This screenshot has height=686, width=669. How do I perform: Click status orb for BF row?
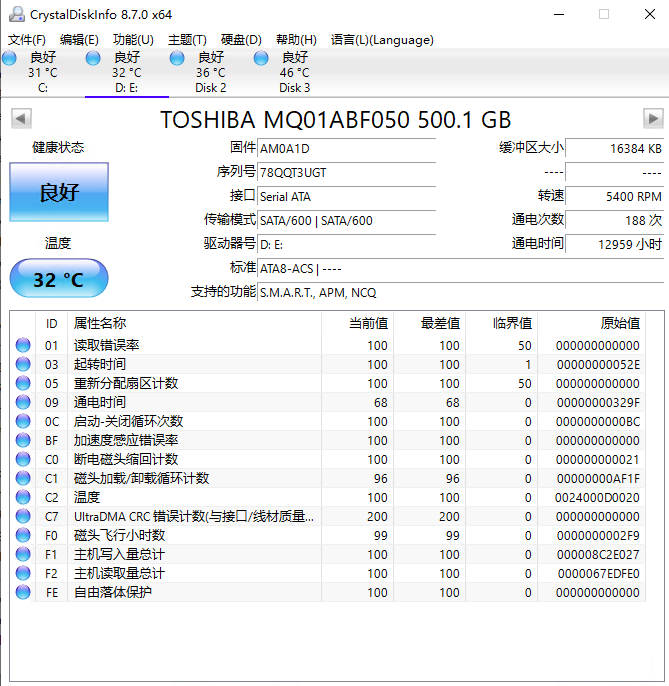(23, 440)
